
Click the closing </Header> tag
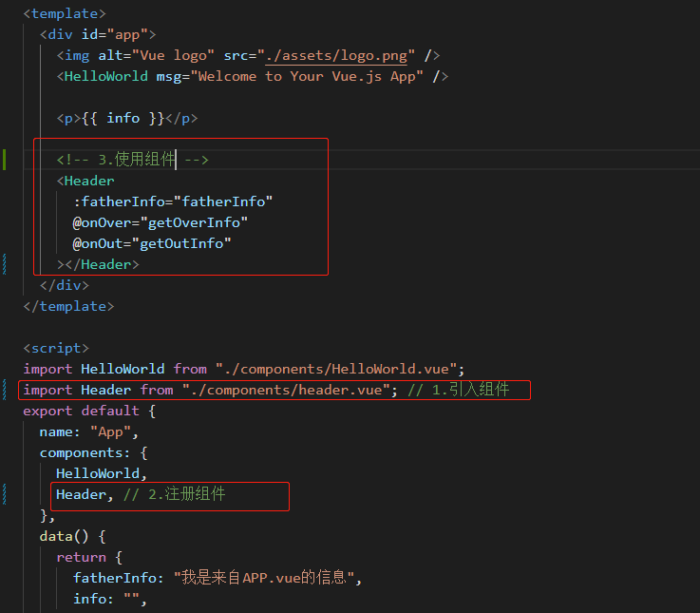[x=98, y=264]
